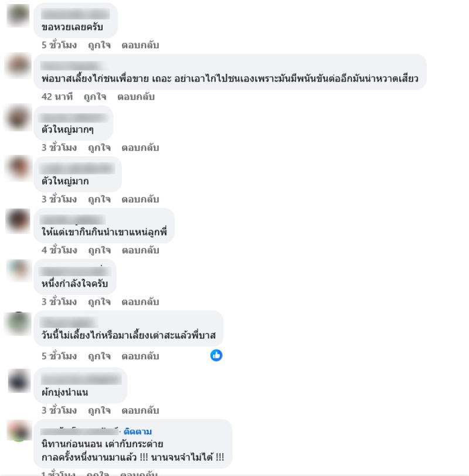
Task: Like the ขอหวยเลยครับ comment with ถูกใจ
Action: pyautogui.click(x=99, y=45)
